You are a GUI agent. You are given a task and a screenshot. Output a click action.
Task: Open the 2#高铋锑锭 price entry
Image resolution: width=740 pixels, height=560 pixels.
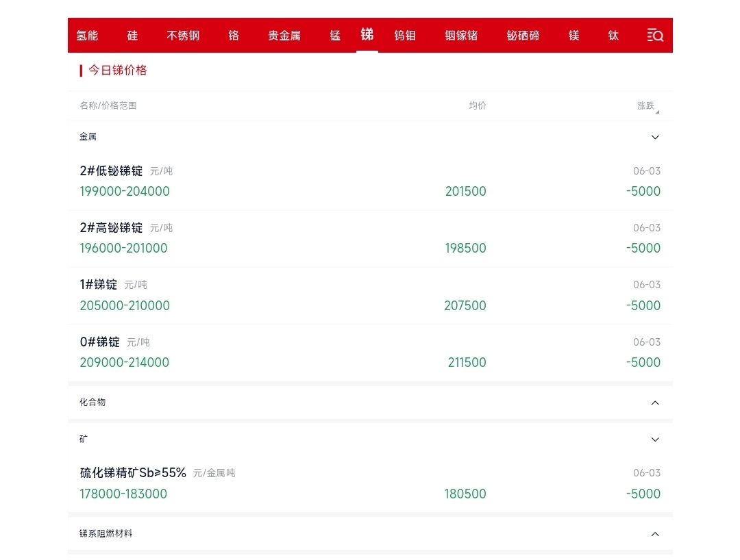(370, 238)
